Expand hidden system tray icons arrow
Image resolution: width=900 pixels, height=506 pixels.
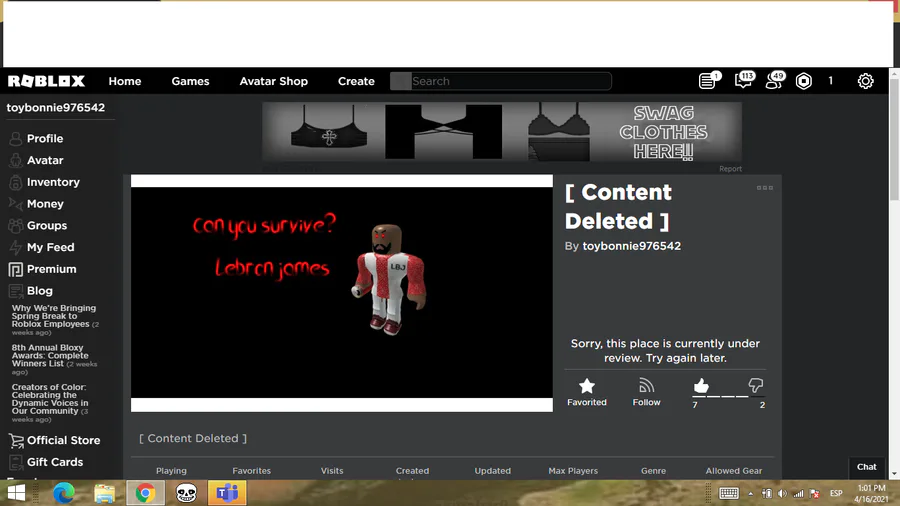tap(750, 493)
